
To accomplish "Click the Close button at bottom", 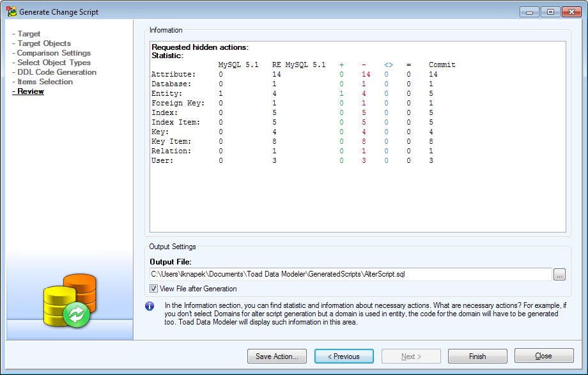I will coord(544,356).
